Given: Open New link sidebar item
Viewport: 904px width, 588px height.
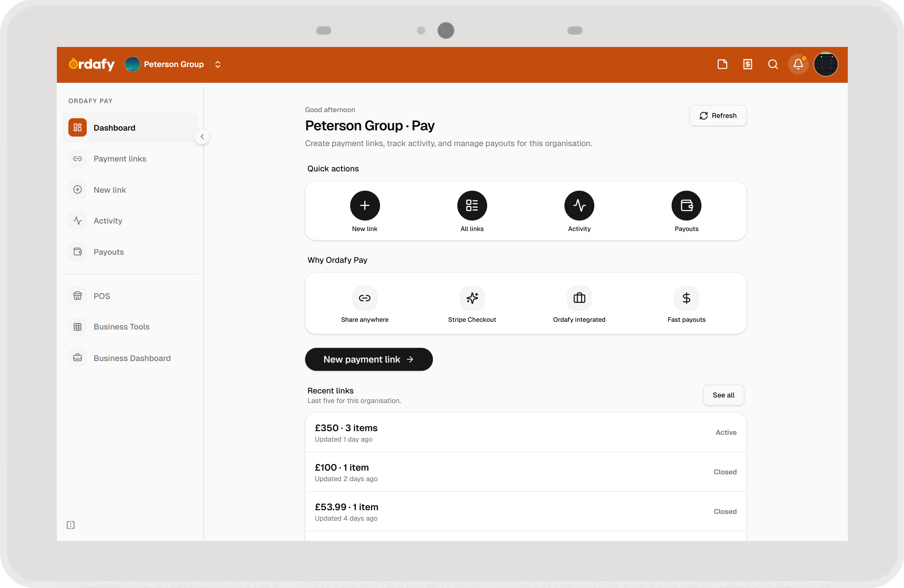Looking at the screenshot, I should coord(130,190).
